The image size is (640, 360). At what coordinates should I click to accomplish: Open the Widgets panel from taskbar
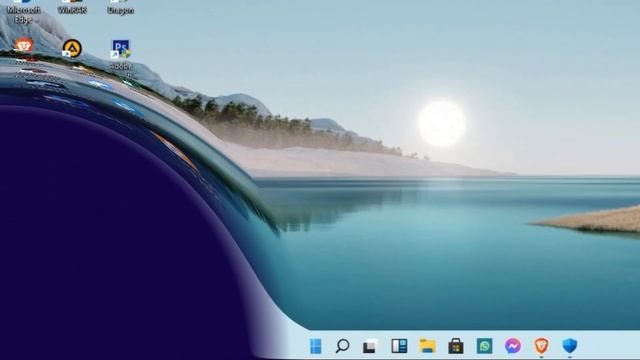point(399,346)
